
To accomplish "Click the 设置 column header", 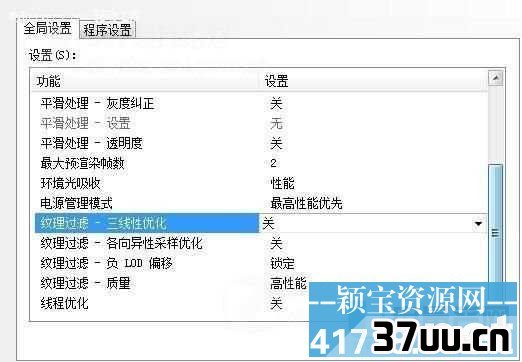I will (x=373, y=81).
